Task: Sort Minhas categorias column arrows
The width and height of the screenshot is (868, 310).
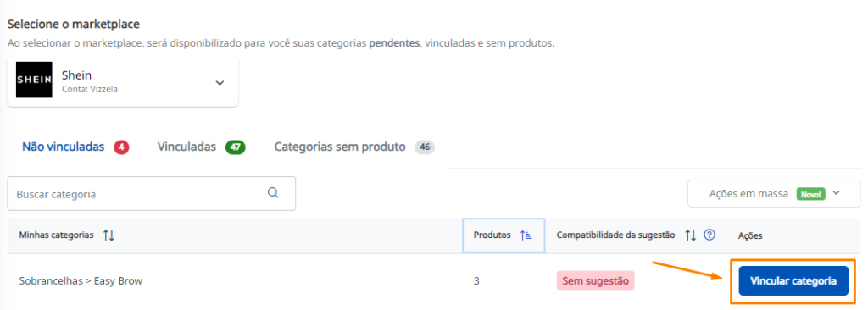Action: (108, 235)
